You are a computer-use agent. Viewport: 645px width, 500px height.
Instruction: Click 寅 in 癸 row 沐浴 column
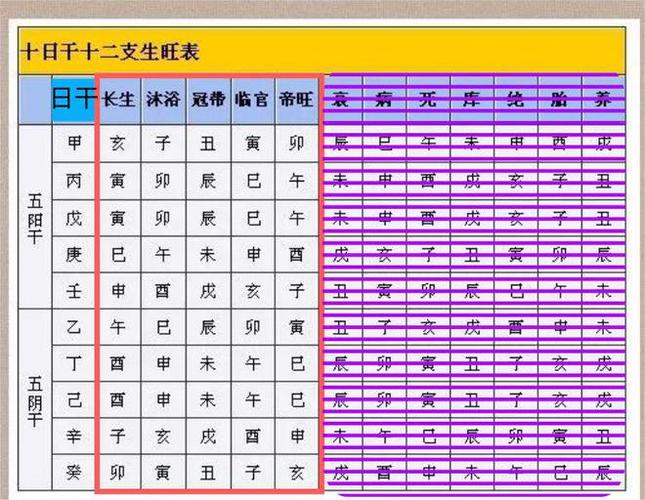[163, 472]
